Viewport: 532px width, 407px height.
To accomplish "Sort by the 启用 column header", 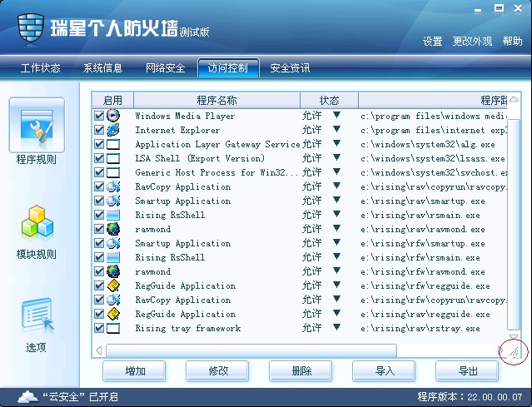I will [112, 101].
